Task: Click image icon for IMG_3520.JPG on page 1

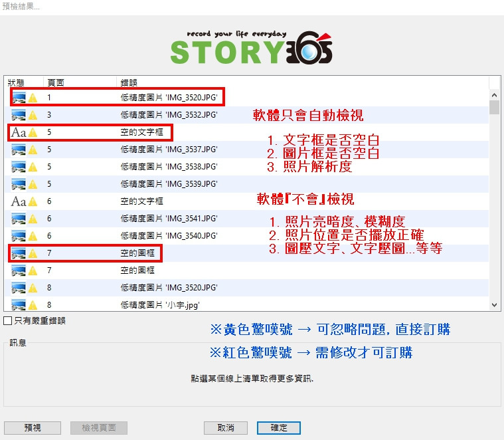Action: (19, 98)
